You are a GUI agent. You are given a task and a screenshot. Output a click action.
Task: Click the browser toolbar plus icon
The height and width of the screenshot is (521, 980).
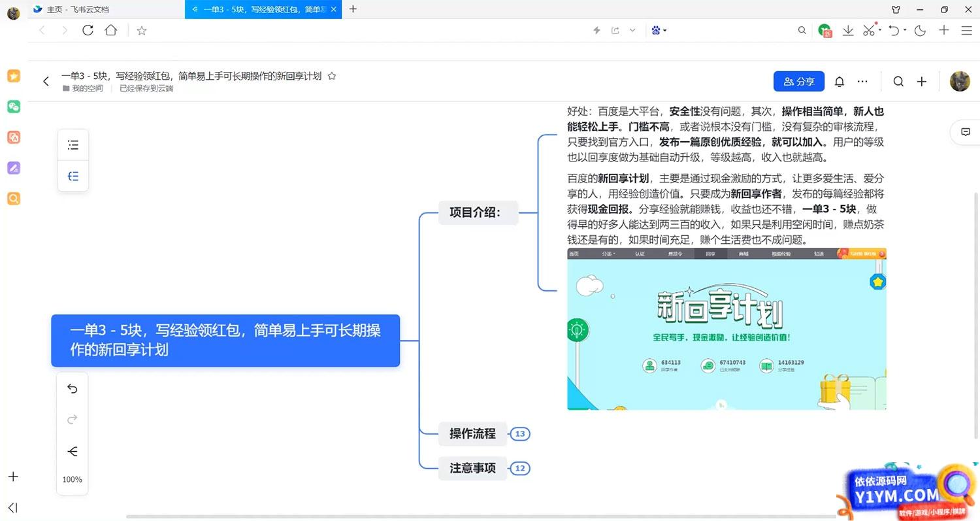coord(943,30)
